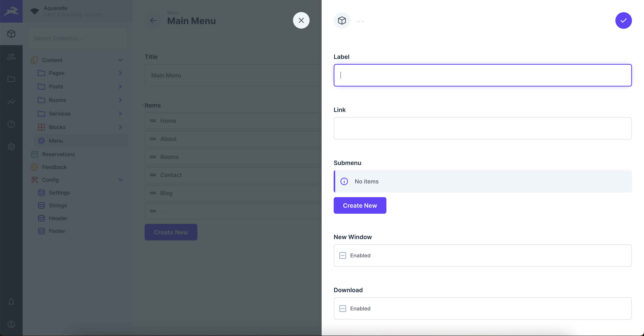
Task: Close the drawer with the X icon
Action: pos(301,21)
